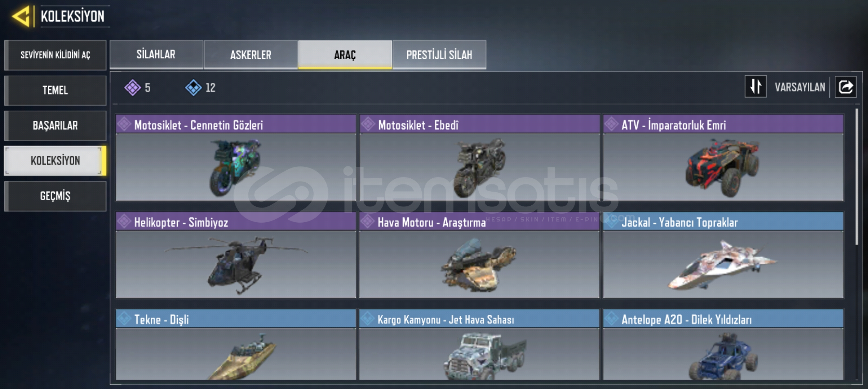Open SEVİYENİN KİLİDİNİ AÇ section
Image resolution: width=868 pixels, height=389 pixels.
55,55
